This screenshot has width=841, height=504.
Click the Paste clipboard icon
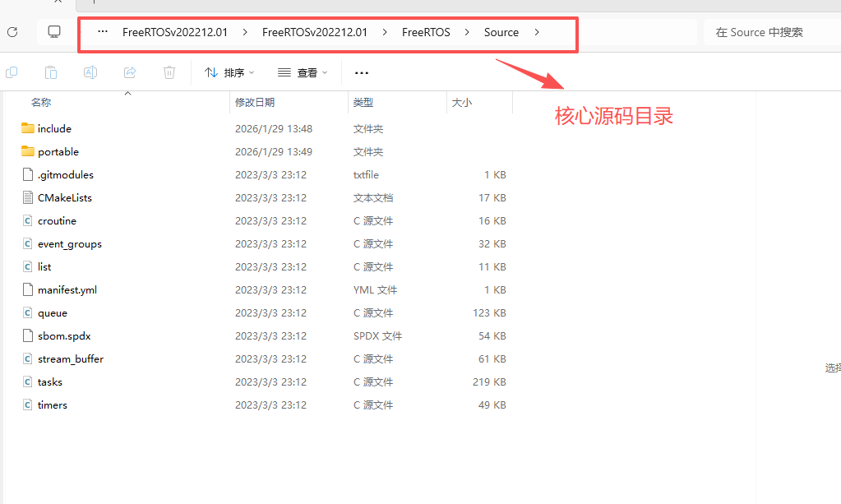[x=51, y=72]
